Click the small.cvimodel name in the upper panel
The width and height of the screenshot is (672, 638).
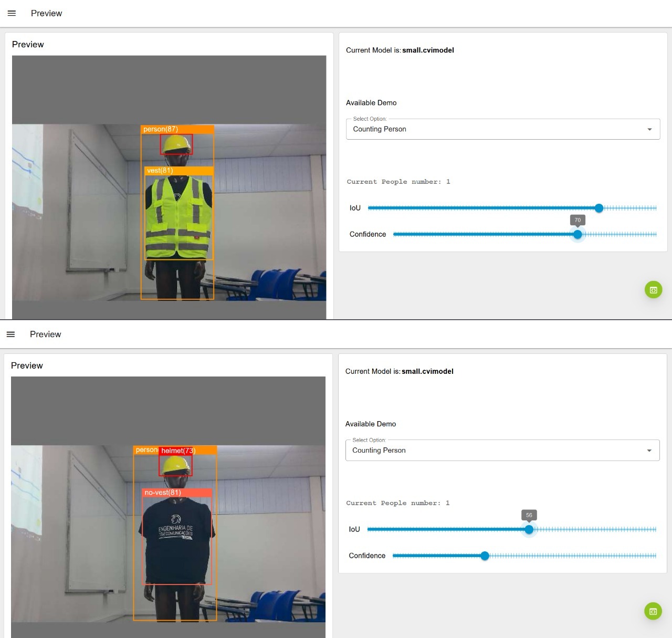pos(428,50)
